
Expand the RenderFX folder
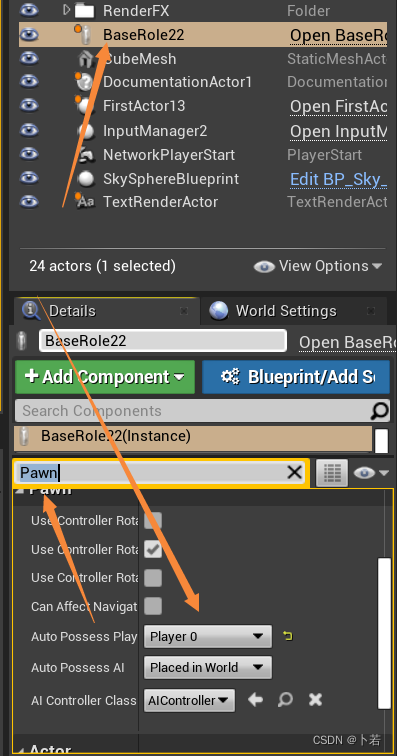pyautogui.click(x=67, y=10)
